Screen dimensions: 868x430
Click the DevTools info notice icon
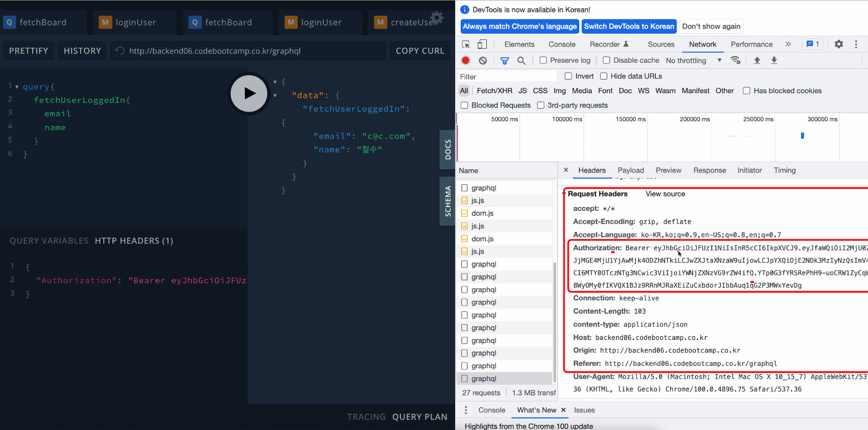pyautogui.click(x=465, y=10)
